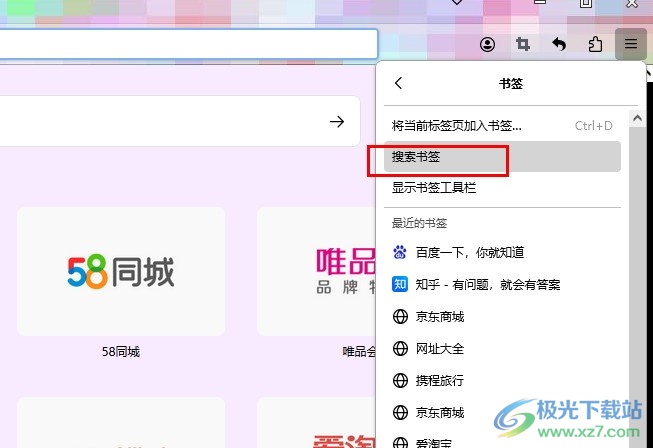Open the extensions puzzle icon
The height and width of the screenshot is (448, 653).
(595, 44)
